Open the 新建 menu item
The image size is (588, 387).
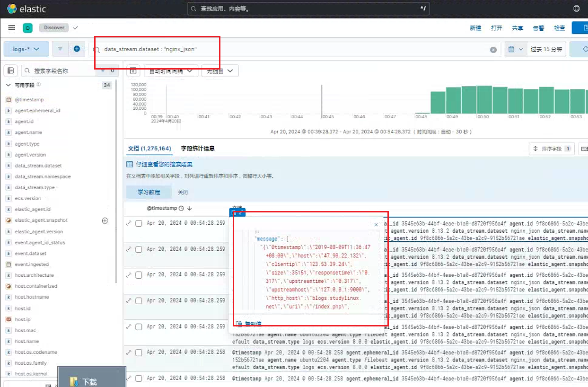[x=475, y=28]
